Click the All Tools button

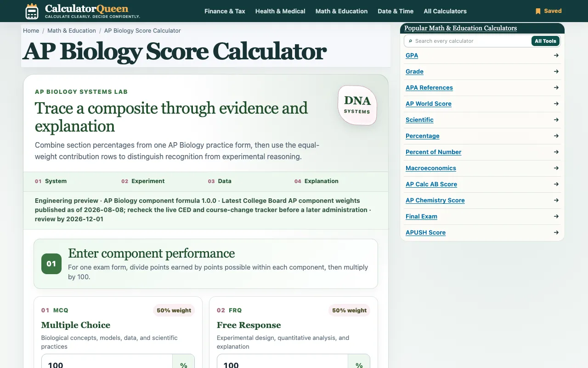click(545, 41)
